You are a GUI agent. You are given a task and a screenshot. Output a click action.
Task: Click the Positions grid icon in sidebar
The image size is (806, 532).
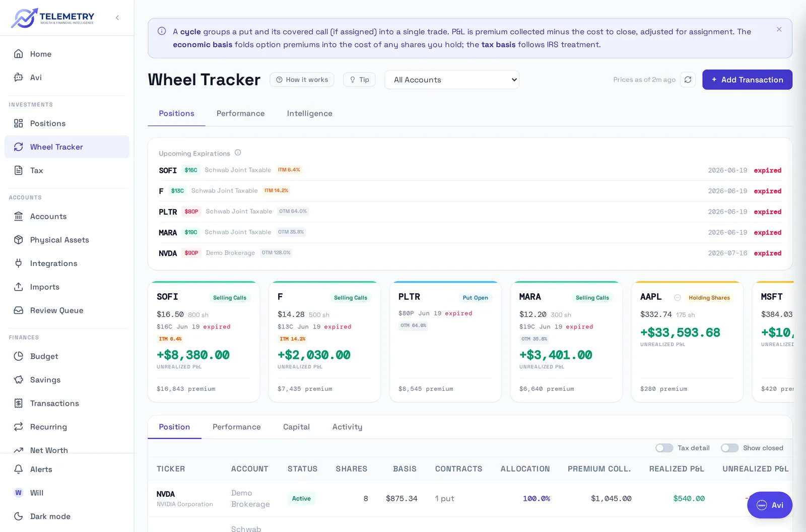click(x=19, y=123)
